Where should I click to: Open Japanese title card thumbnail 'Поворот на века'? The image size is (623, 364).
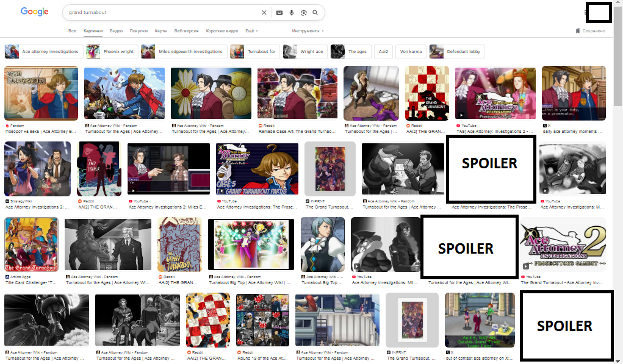click(x=41, y=93)
